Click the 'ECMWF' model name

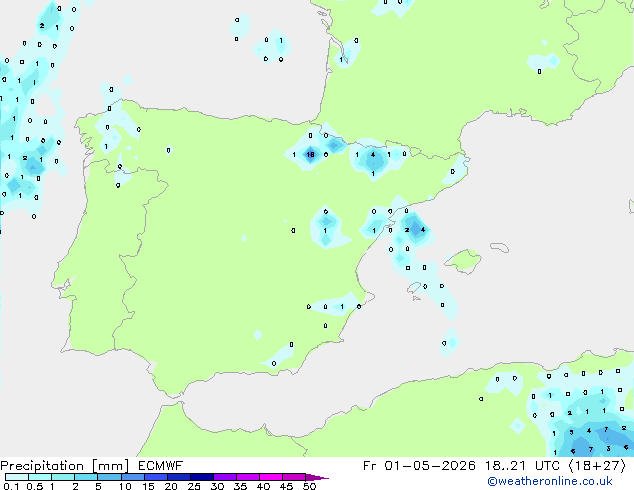point(161,466)
